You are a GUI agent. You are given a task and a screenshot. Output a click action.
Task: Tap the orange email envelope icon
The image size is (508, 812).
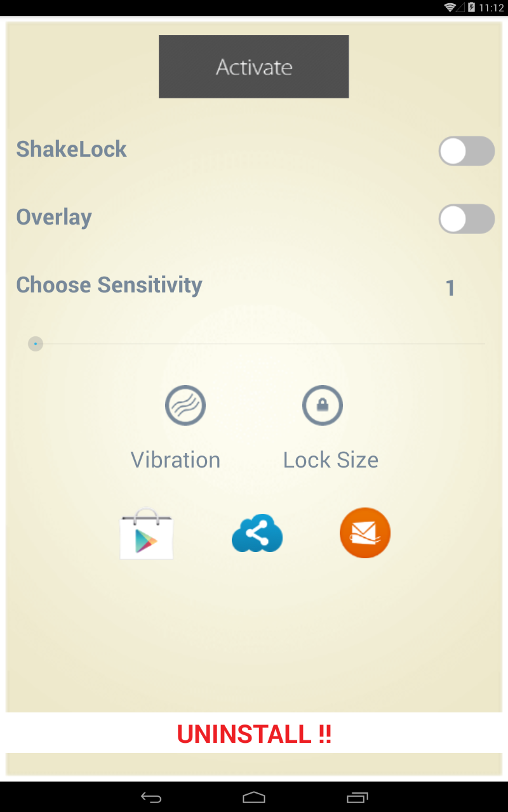364,533
